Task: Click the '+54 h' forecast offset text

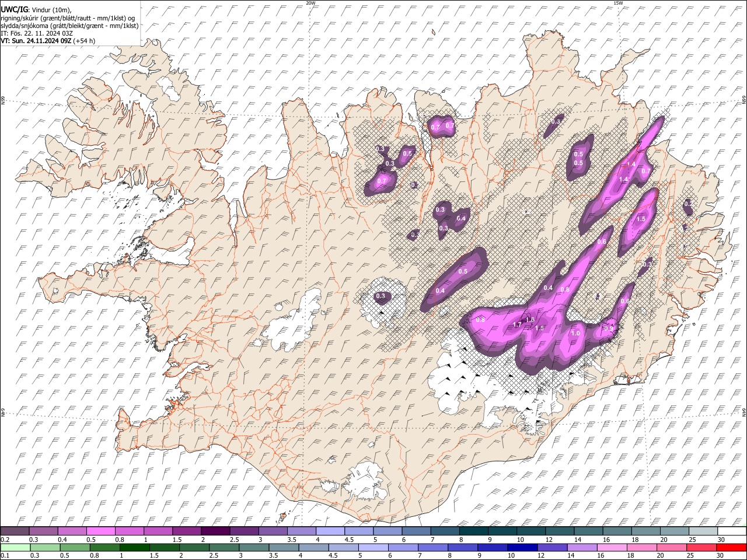Action: pos(85,41)
